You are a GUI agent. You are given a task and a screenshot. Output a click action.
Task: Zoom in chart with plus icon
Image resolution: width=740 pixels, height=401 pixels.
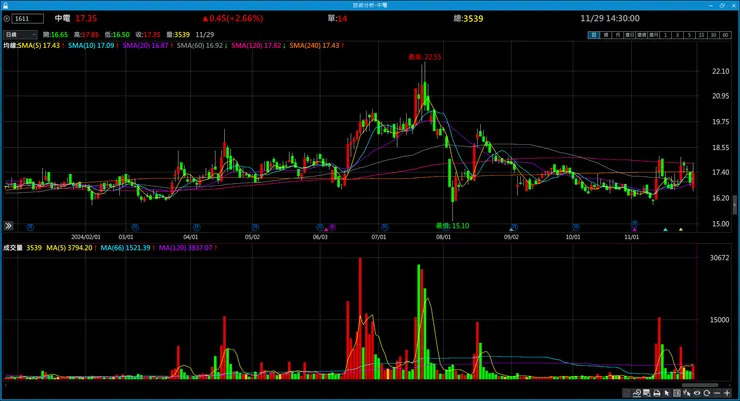point(727,393)
